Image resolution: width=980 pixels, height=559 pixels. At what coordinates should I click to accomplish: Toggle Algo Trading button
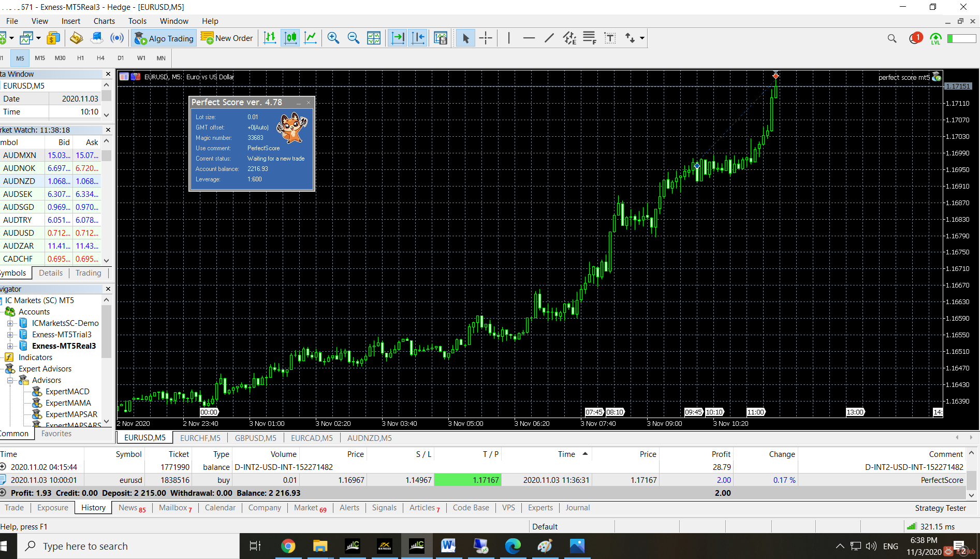coord(164,38)
